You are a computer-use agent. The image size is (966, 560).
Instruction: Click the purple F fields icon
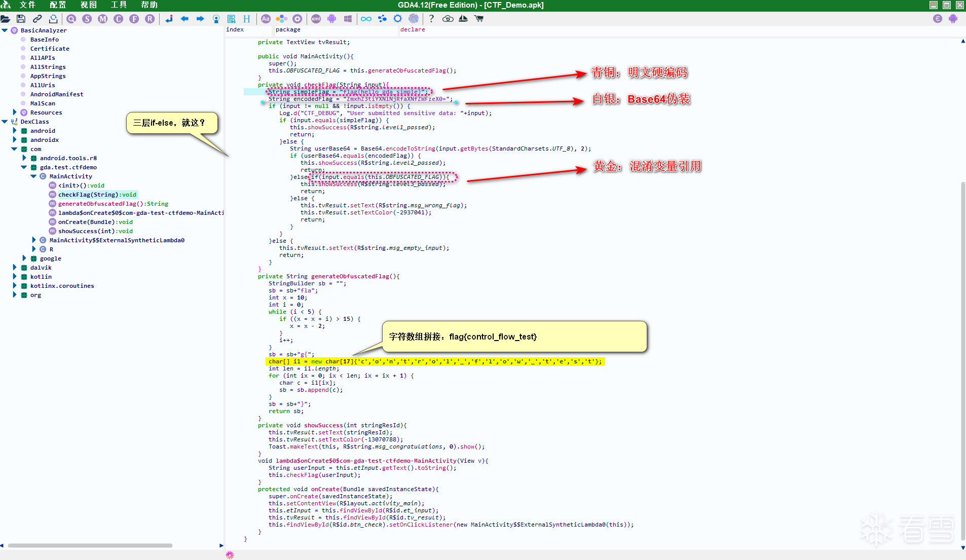point(134,19)
